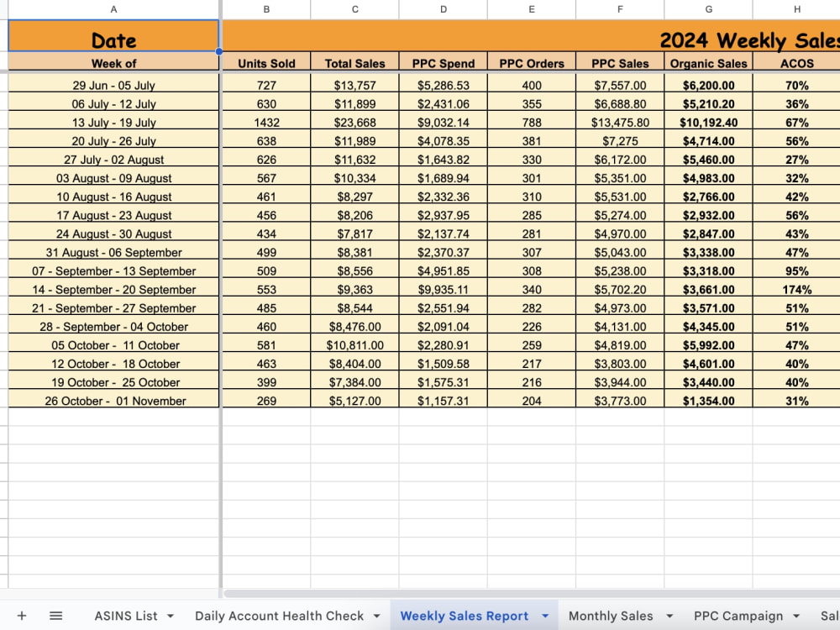
Task: Select the Organic Sales header cell
Action: pyautogui.click(x=708, y=63)
